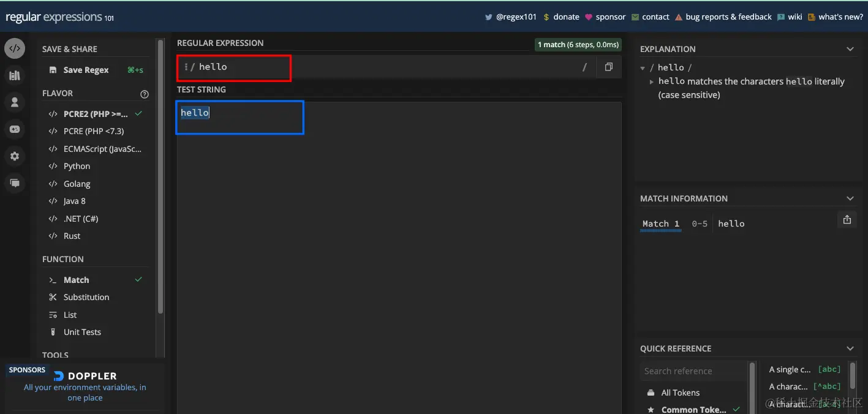Select the PCRE2 (PHP >=7.3) flavor
868x414 pixels.
point(95,114)
